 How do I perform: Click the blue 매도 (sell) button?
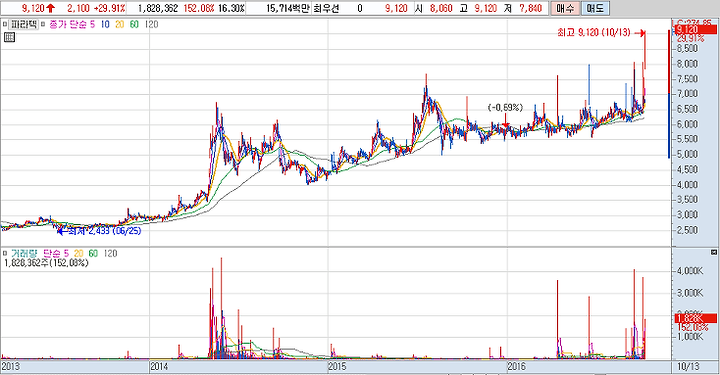coord(595,8)
